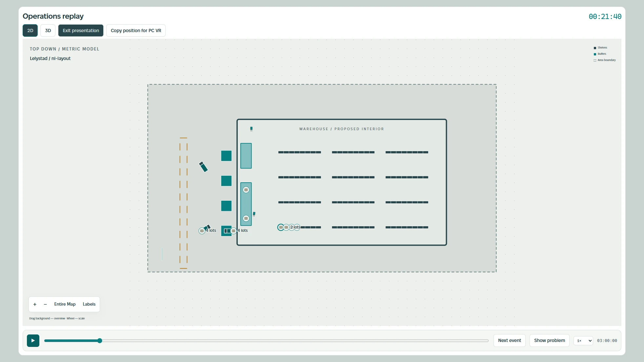Image resolution: width=644 pixels, height=362 pixels.
Task: Select the truck beside the left 4 lots label
Action: click(x=207, y=227)
